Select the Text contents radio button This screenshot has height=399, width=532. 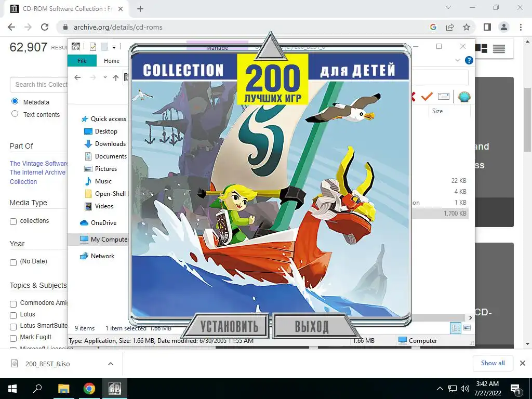click(x=15, y=114)
